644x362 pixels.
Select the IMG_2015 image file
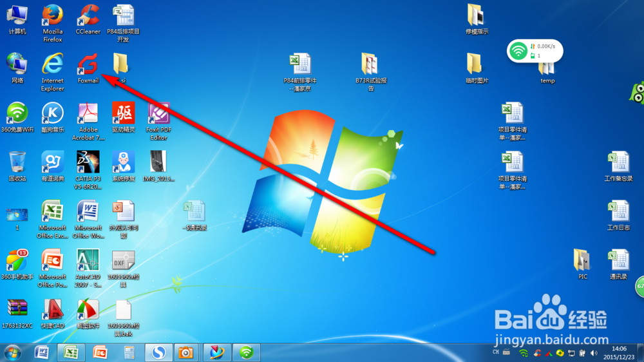[x=158, y=166]
